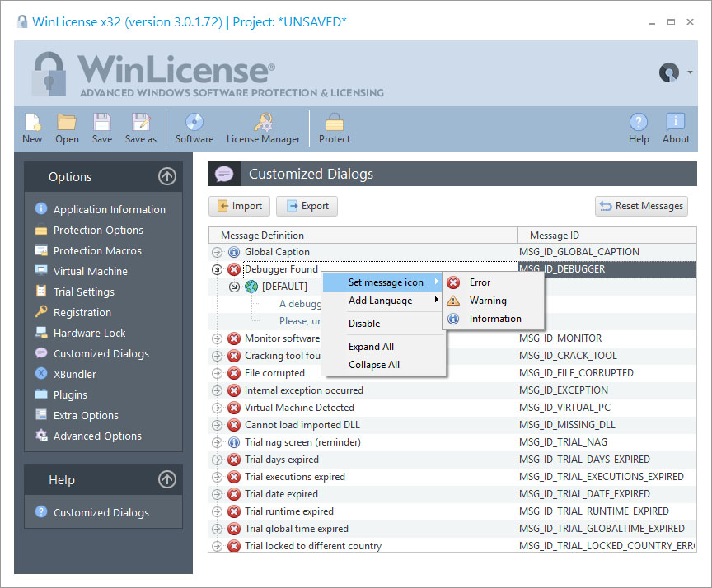The height and width of the screenshot is (588, 712).
Task: Expand the File corrupted row
Action: click(x=217, y=373)
